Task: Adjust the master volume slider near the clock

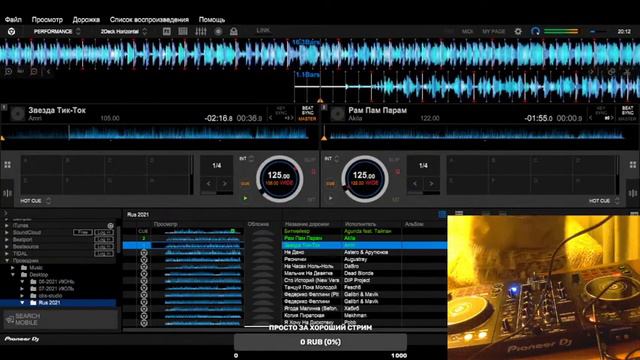Action: (597, 31)
